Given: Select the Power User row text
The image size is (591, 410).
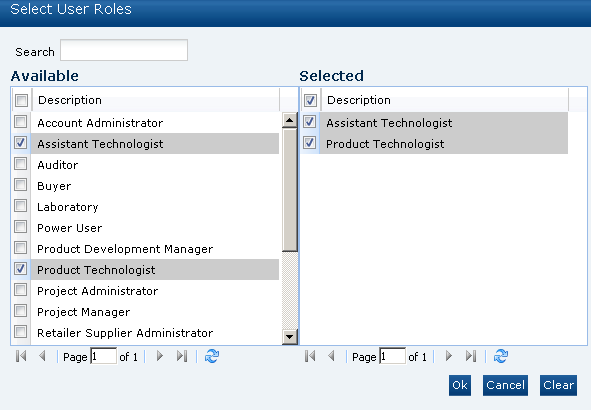Looking at the screenshot, I should click(69, 228).
